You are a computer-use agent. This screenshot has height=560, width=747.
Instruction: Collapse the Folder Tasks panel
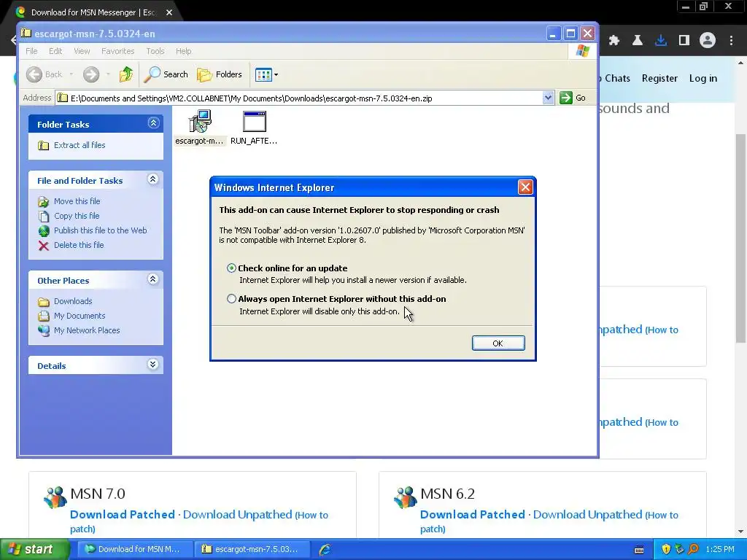tap(153, 123)
